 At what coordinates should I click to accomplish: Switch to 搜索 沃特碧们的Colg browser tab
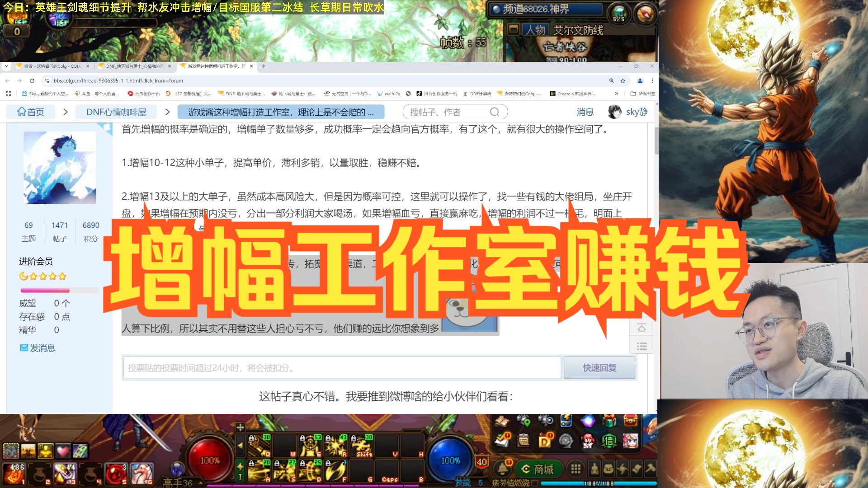tap(53, 66)
